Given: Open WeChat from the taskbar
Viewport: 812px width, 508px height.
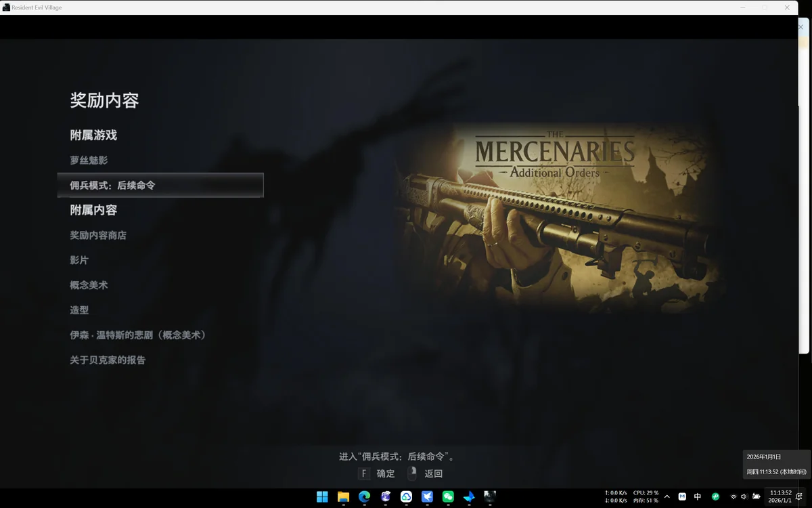Looking at the screenshot, I should pyautogui.click(x=448, y=496).
